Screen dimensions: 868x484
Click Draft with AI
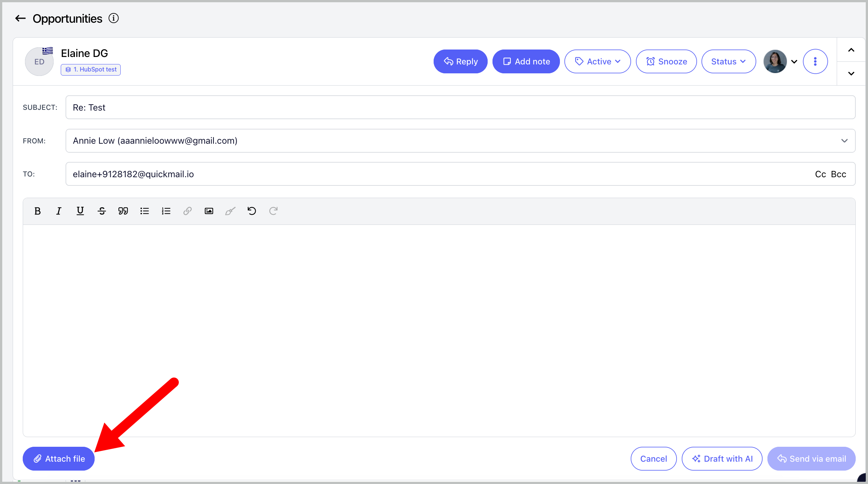[722, 459]
